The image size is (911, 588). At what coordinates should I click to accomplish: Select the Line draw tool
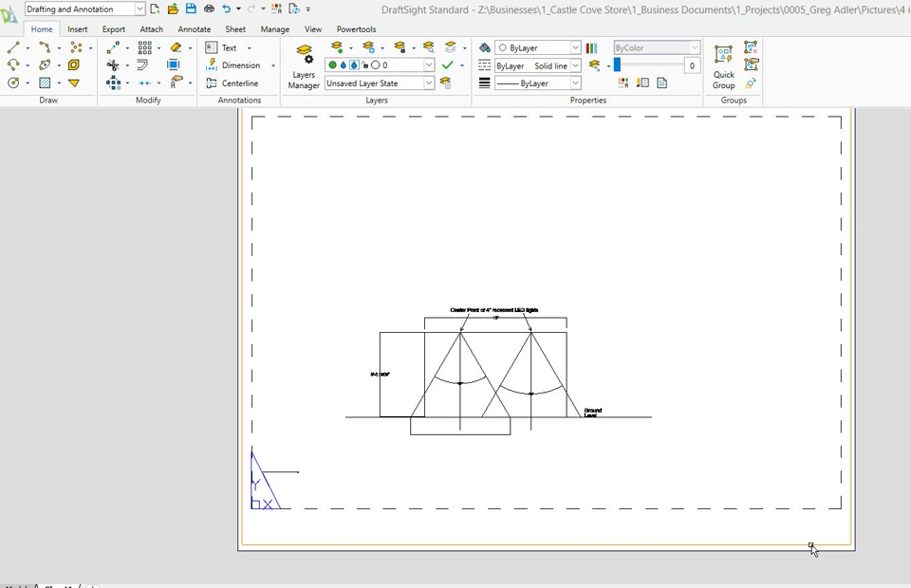(x=13, y=47)
